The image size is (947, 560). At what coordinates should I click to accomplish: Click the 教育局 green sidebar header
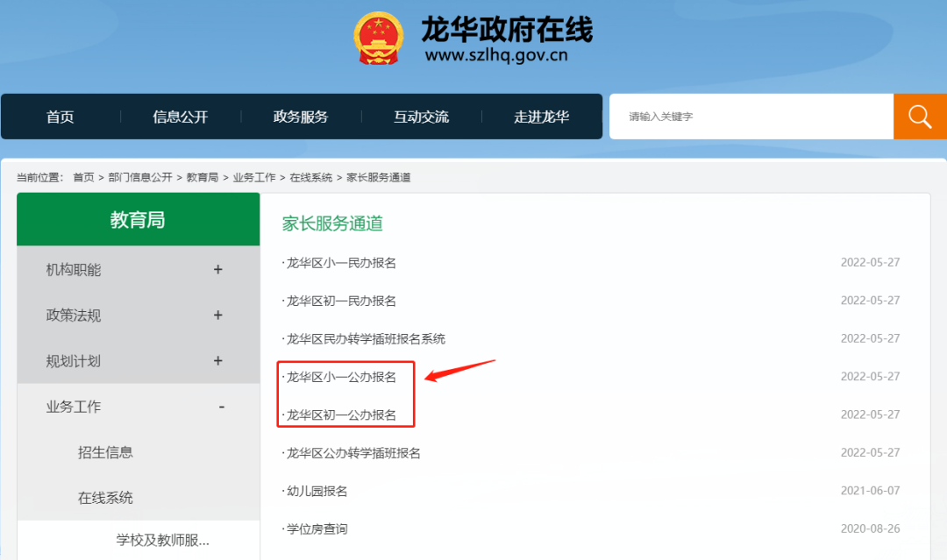click(x=139, y=219)
